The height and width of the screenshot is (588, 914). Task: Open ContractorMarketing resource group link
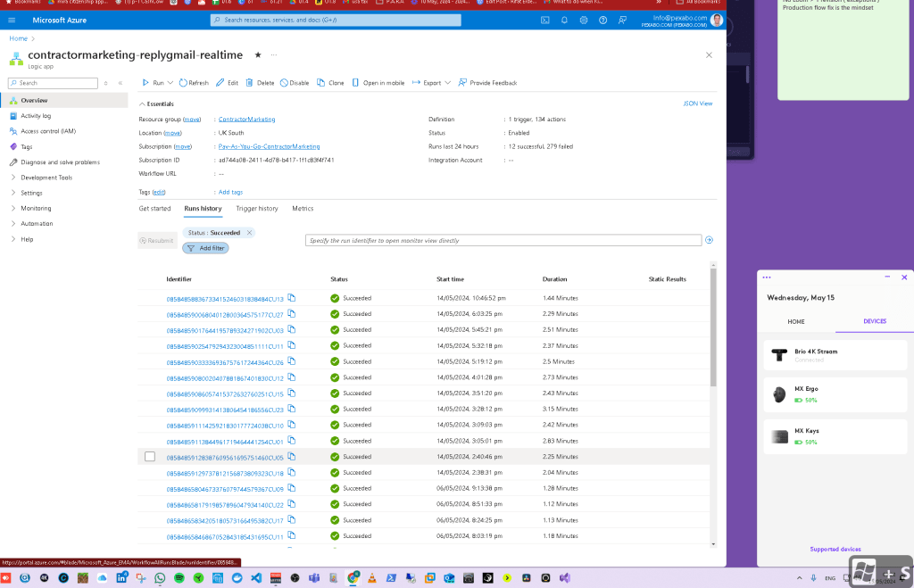pos(246,120)
